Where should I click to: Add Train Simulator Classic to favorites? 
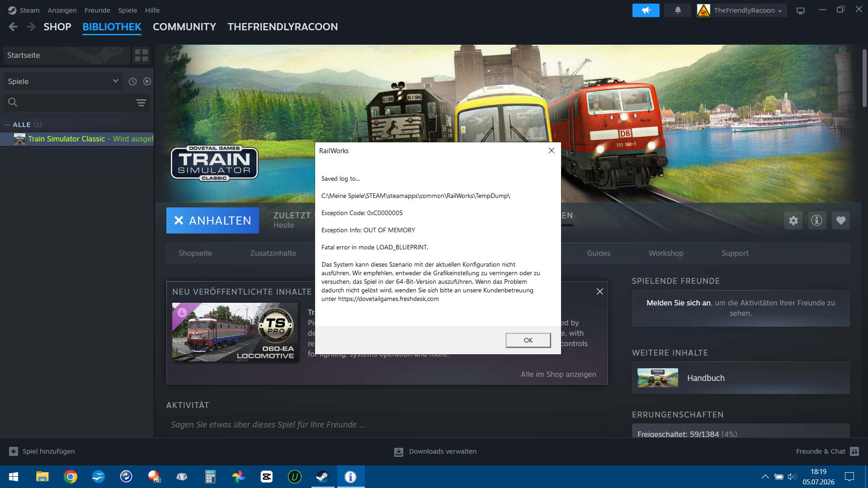[841, 221]
